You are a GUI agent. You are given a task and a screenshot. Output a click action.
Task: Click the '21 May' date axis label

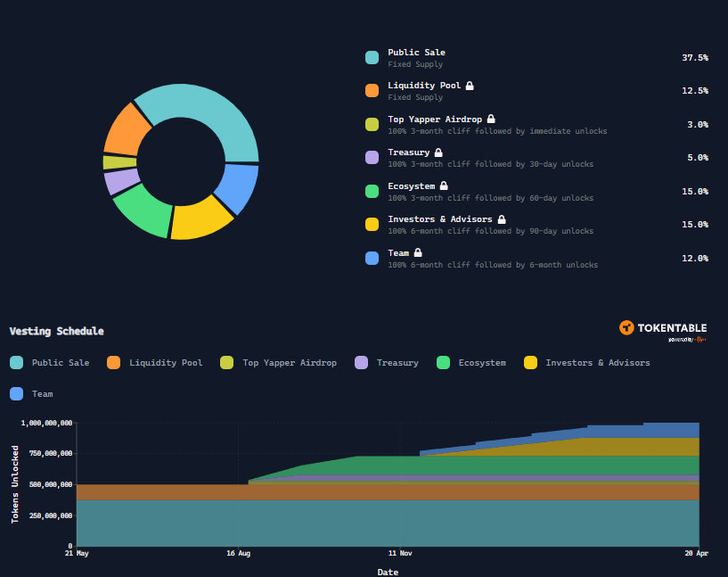77,553
